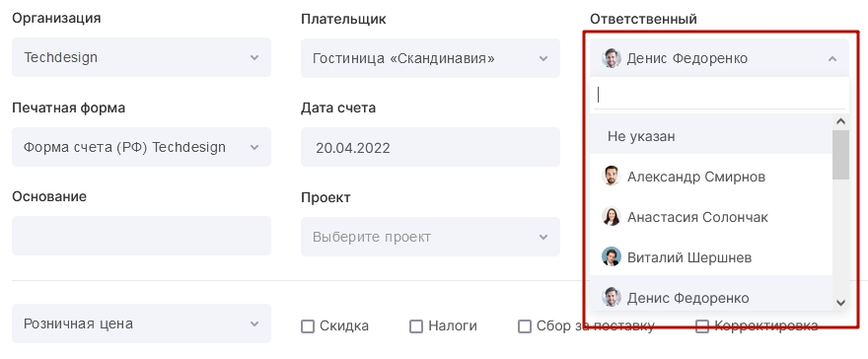This screenshot has height=359, width=868.
Task: Click the Дата счета field 20.04.2022
Action: [x=430, y=147]
